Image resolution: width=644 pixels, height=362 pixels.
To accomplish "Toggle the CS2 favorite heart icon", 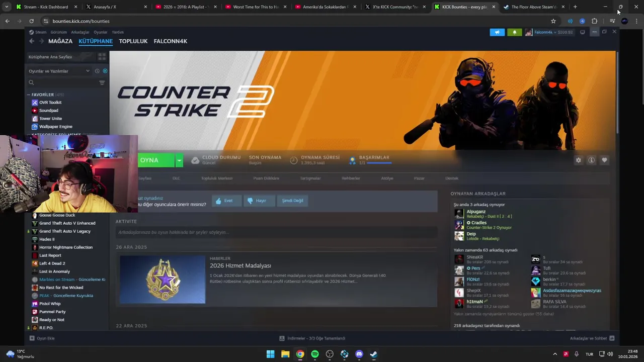I will tap(604, 160).
